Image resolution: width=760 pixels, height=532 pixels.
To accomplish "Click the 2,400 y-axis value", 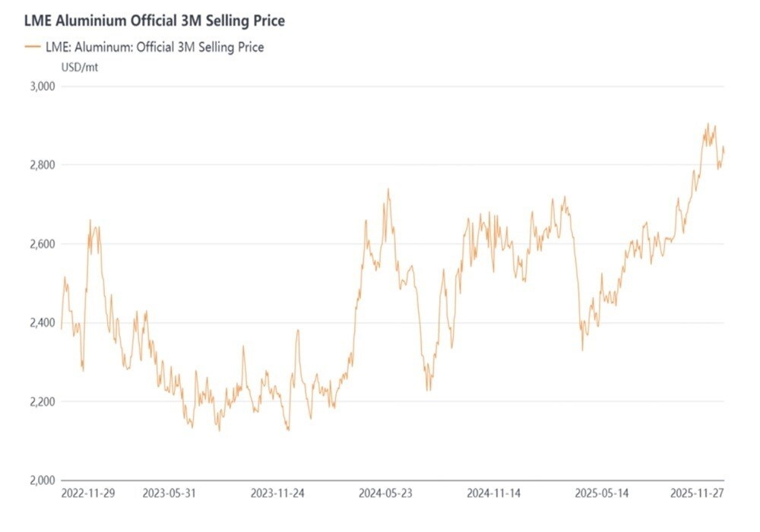I will [43, 323].
